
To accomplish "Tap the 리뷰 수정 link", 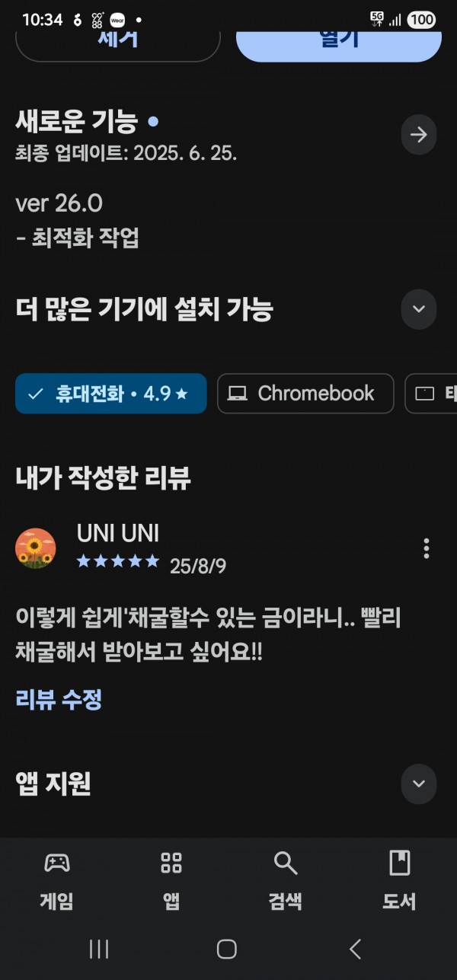I will coord(59,698).
